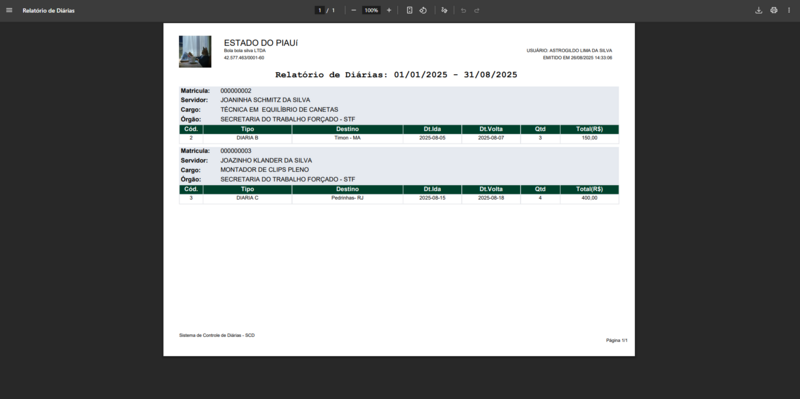
Task: Click 'DIARIA C' table cell
Action: [x=247, y=198]
